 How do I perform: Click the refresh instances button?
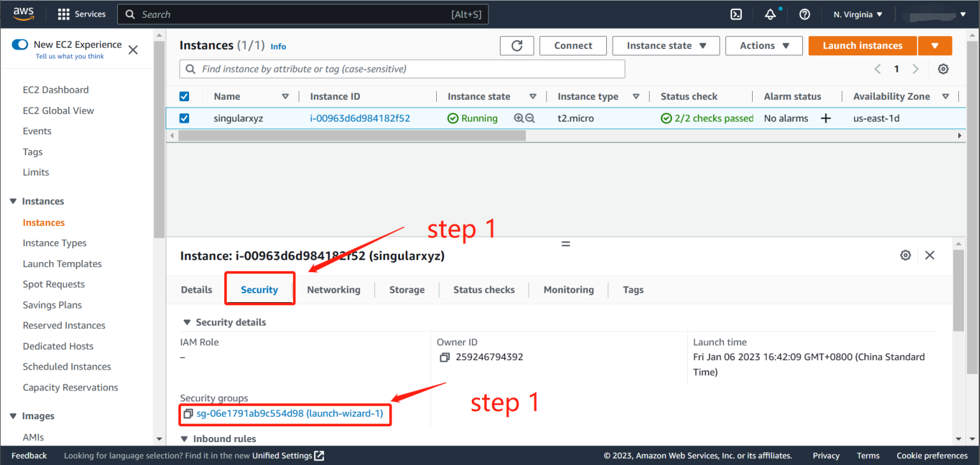516,46
